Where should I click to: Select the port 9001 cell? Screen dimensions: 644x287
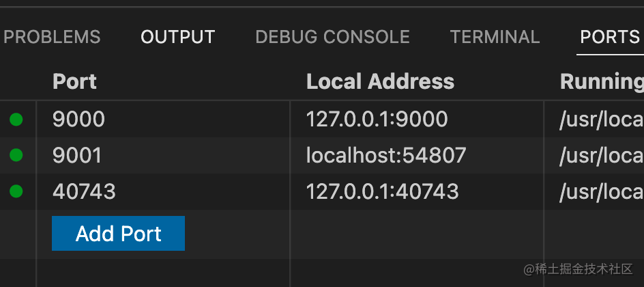[77, 155]
